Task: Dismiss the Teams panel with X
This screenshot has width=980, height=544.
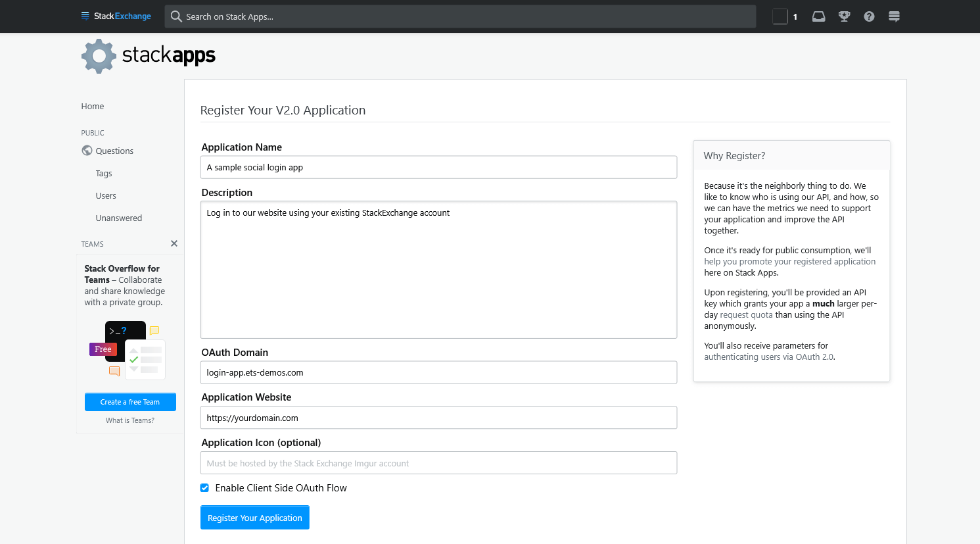Action: coord(174,243)
